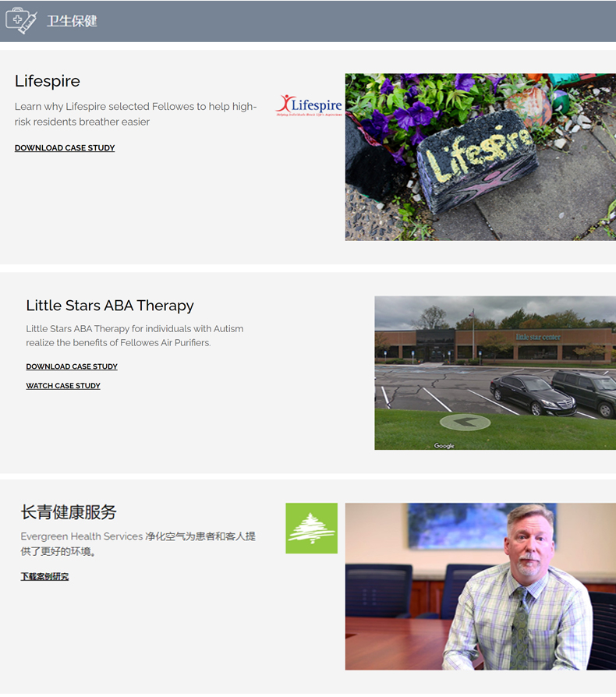
Task: Click the Google watermark on street view photo
Action: pyautogui.click(x=444, y=445)
